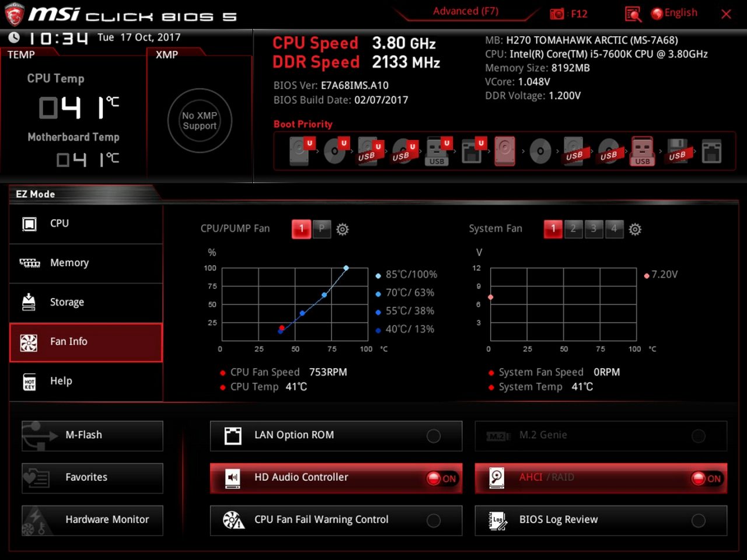Switch to Advanced (F7) mode
Viewport: 747px width, 560px height.
pos(465,11)
